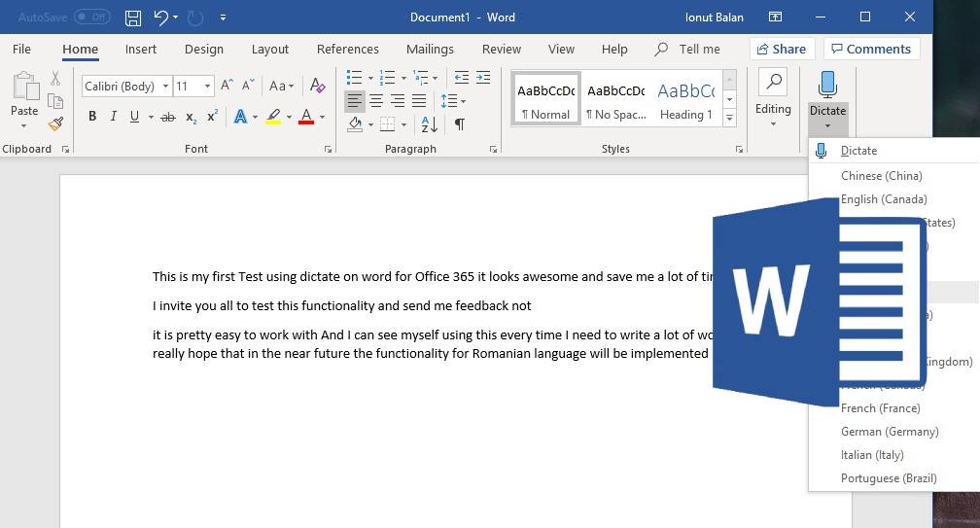Click the Tell me search box
This screenshot has width=980, height=528.
(x=687, y=50)
